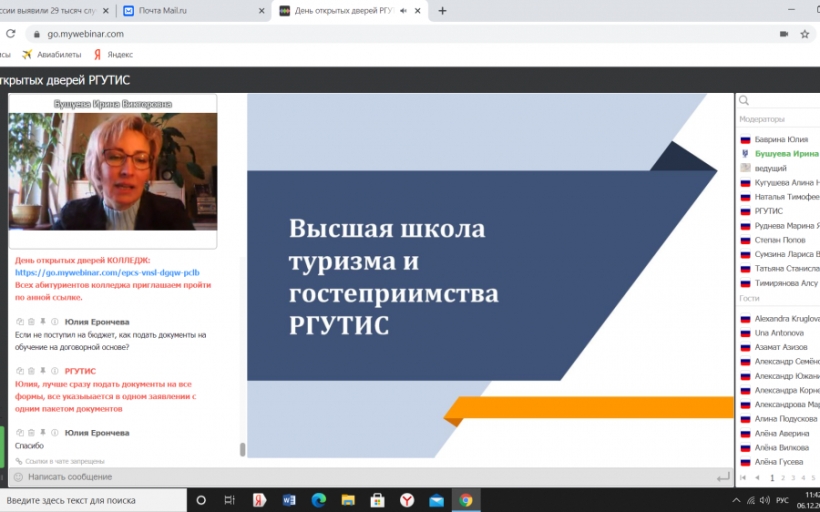Reload the webinar page
Viewport: 820px width, 512px height.
pyautogui.click(x=10, y=34)
